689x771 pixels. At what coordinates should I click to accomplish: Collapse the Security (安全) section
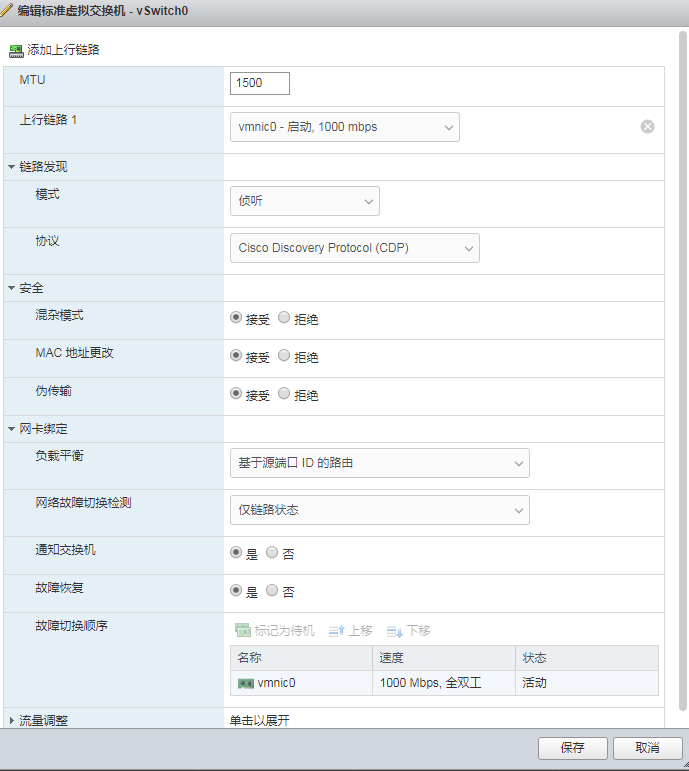(x=11, y=288)
